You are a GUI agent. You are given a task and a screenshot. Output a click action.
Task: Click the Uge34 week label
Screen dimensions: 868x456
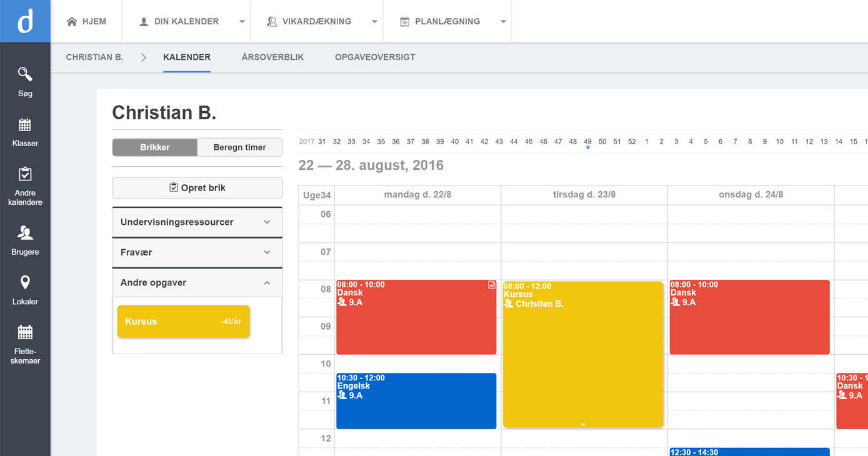tap(317, 196)
